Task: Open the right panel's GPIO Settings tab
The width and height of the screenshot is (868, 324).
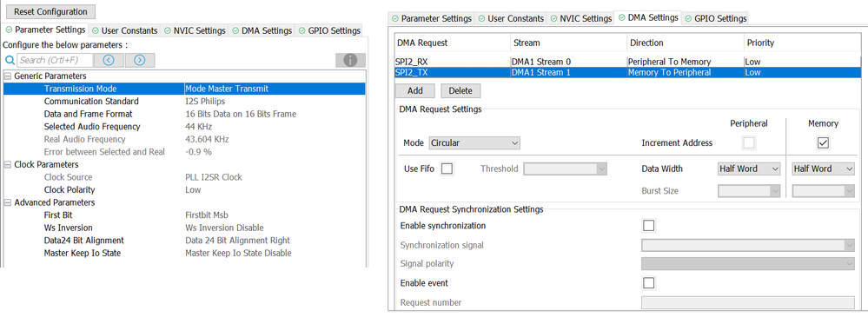Action: click(x=715, y=18)
